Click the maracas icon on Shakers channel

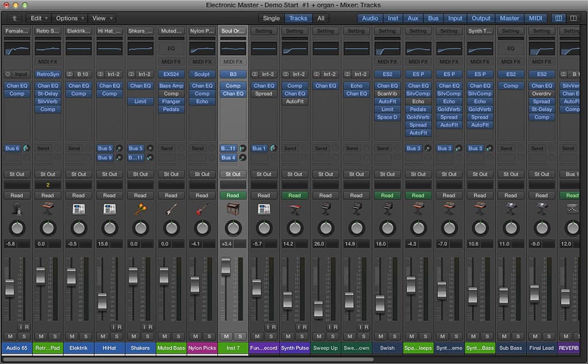(x=140, y=209)
